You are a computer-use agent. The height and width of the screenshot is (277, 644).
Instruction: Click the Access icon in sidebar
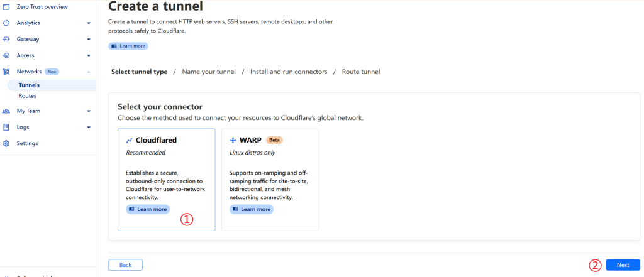6,55
